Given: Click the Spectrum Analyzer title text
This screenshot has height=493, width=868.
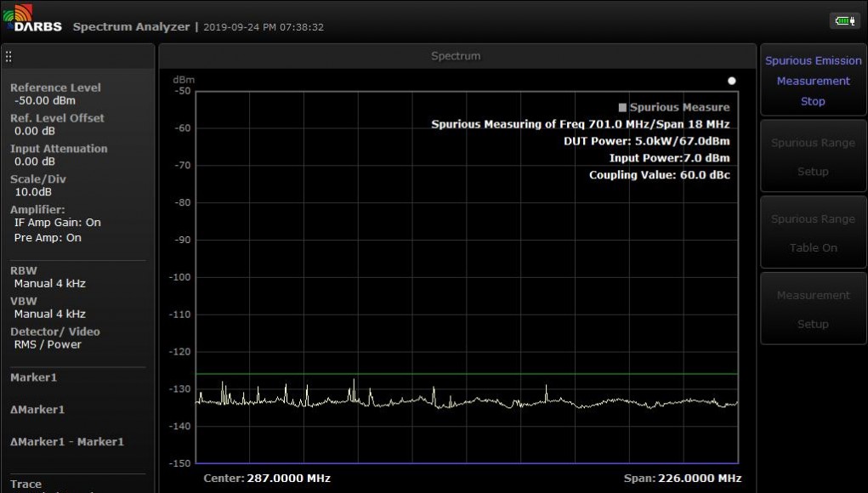Looking at the screenshot, I should (x=131, y=26).
